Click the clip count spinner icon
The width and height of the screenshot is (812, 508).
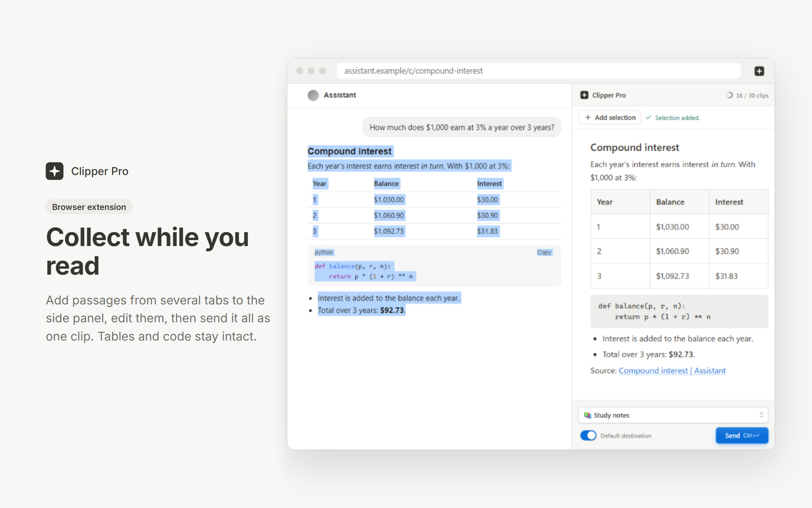coord(729,95)
